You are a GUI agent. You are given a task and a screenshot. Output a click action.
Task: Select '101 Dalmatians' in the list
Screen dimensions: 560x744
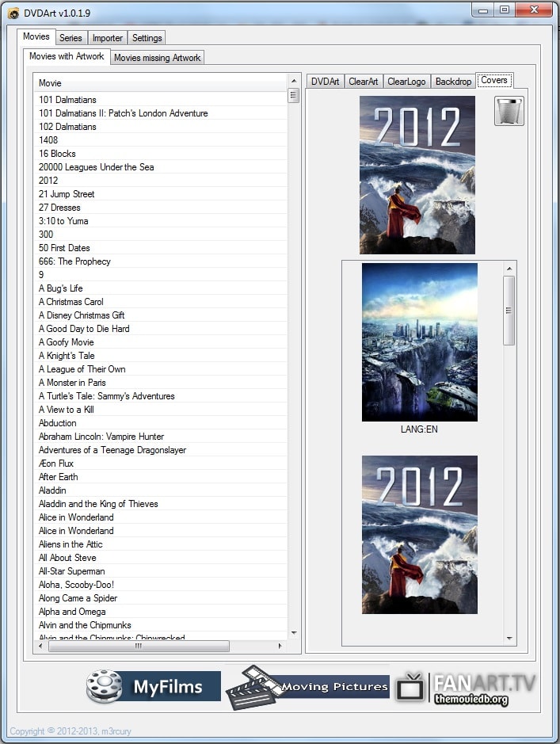click(x=160, y=100)
